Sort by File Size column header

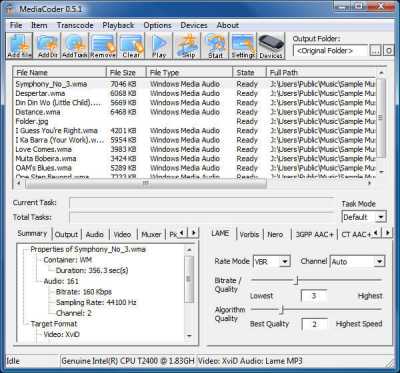coord(126,72)
